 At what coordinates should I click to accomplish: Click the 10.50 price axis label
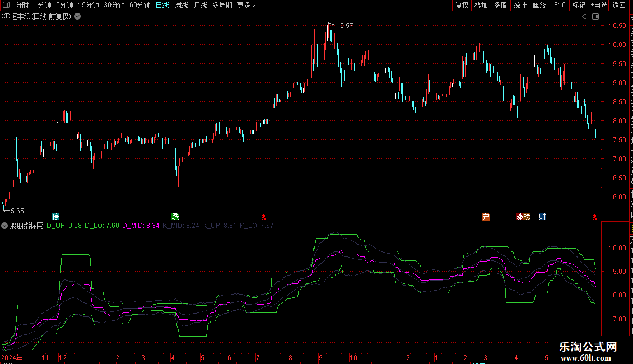coord(617,26)
